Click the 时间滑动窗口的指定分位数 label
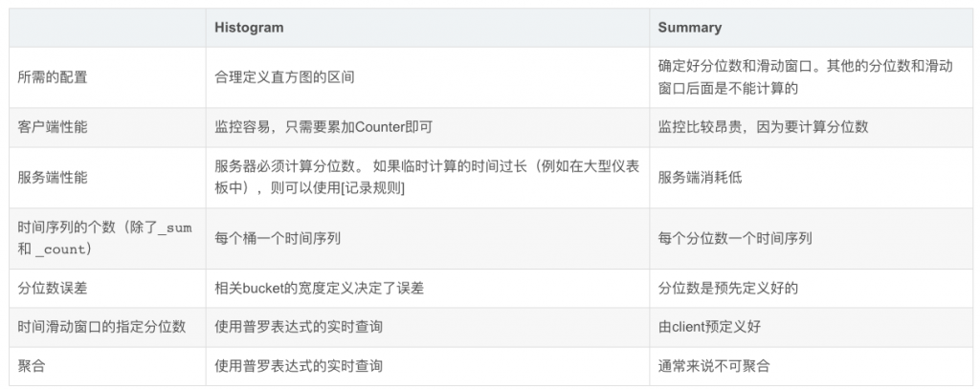980x390 pixels. tap(101, 326)
